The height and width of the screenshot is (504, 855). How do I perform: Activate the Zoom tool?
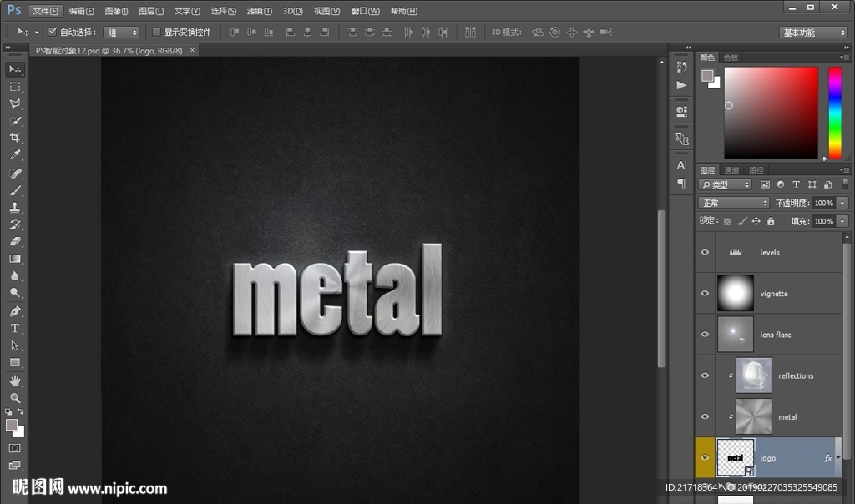pyautogui.click(x=15, y=398)
